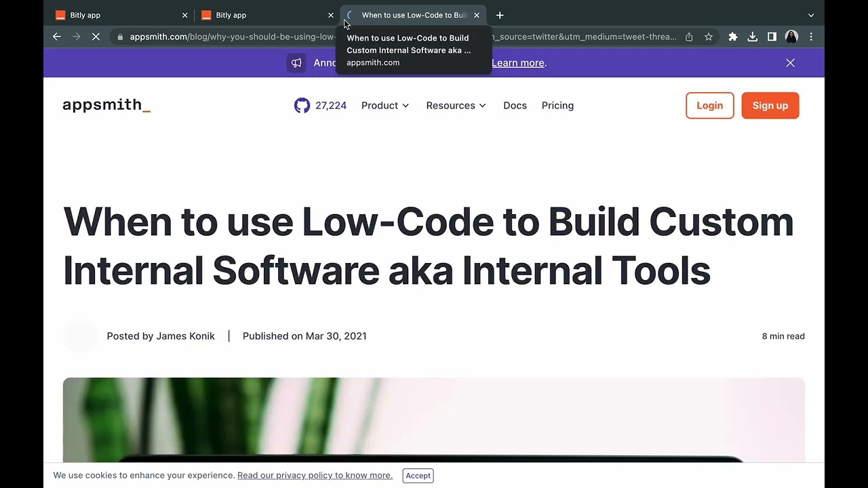The width and height of the screenshot is (868, 488).
Task: Open a new browser tab
Action: (500, 15)
